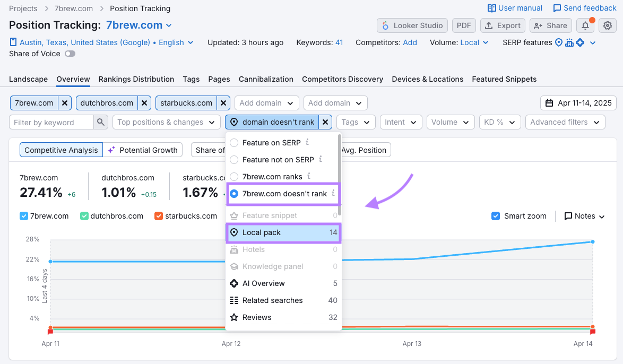The image size is (623, 364).
Task: Remove the 7brew.com domain chip
Action: [x=64, y=103]
